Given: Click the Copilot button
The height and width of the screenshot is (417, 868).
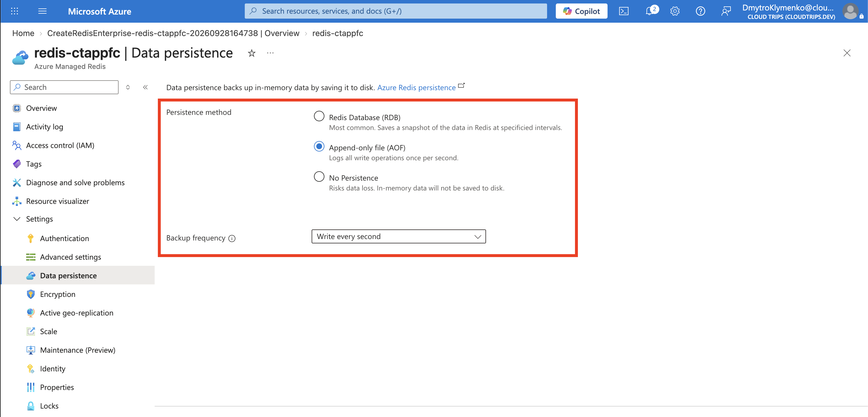Looking at the screenshot, I should (581, 11).
